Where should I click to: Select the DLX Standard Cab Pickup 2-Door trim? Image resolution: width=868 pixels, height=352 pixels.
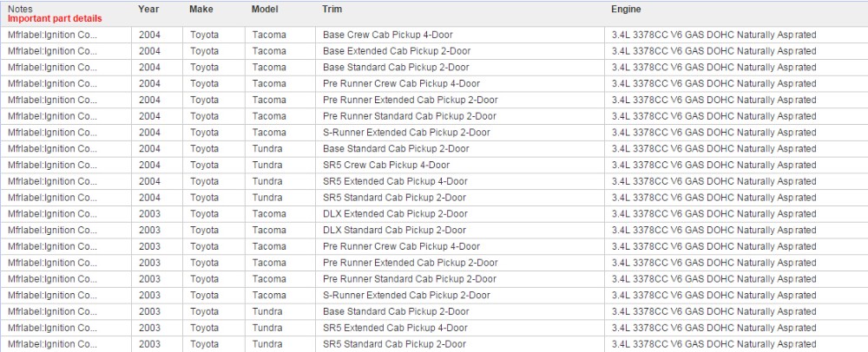click(394, 230)
